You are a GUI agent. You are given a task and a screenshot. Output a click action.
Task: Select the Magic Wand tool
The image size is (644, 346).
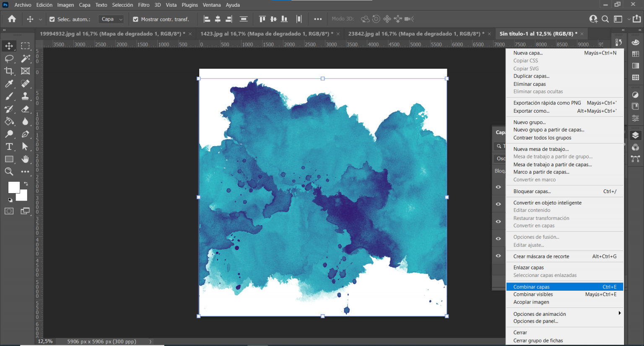tap(25, 58)
